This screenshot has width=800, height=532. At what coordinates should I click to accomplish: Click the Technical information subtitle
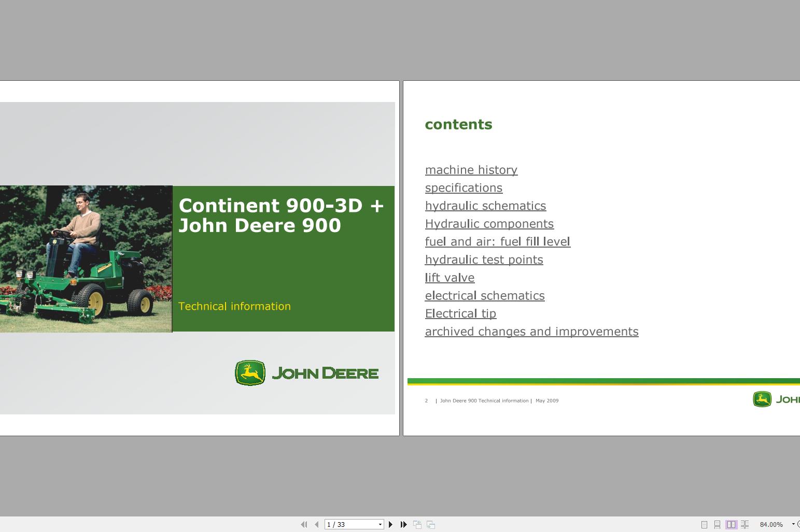point(234,306)
